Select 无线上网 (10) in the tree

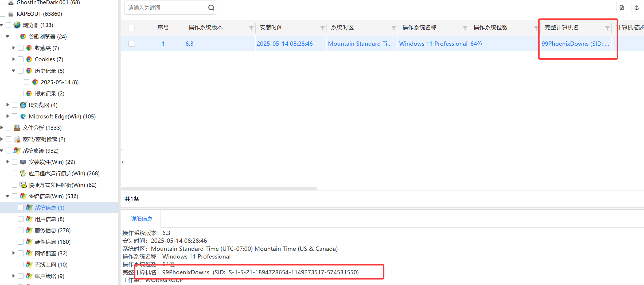51,265
